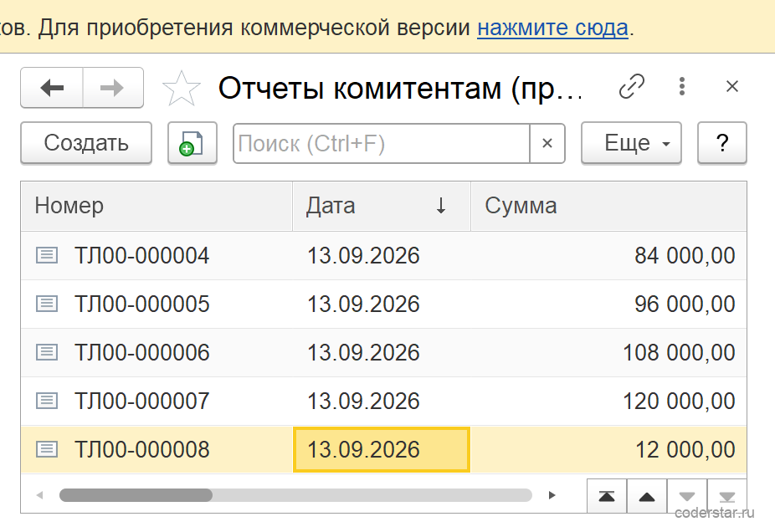Open the three-dot form options menu
The height and width of the screenshot is (532, 775).
click(682, 86)
